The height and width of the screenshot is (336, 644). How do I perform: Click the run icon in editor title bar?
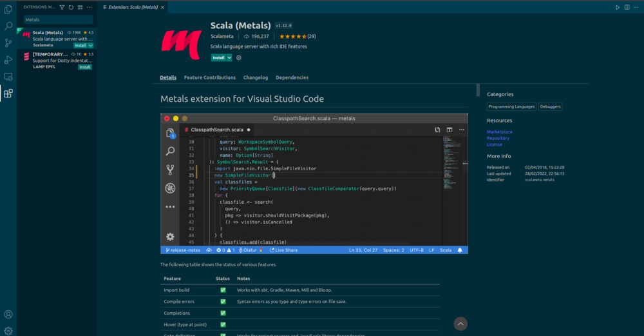(618, 7)
